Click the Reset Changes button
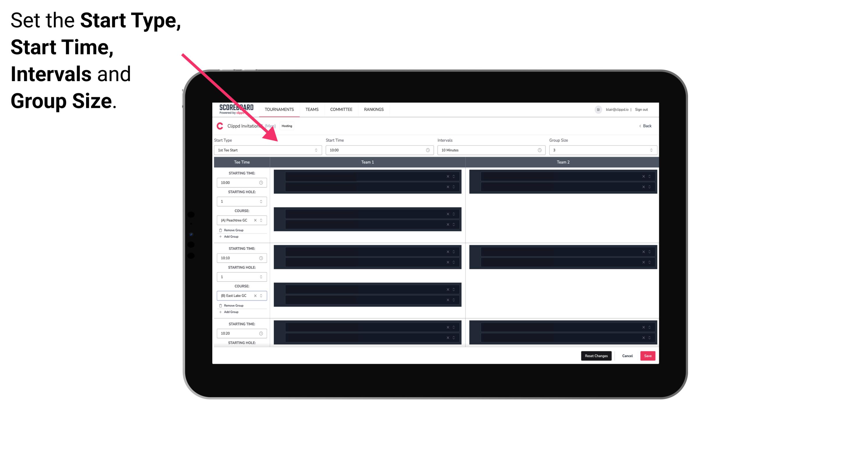 (x=597, y=355)
